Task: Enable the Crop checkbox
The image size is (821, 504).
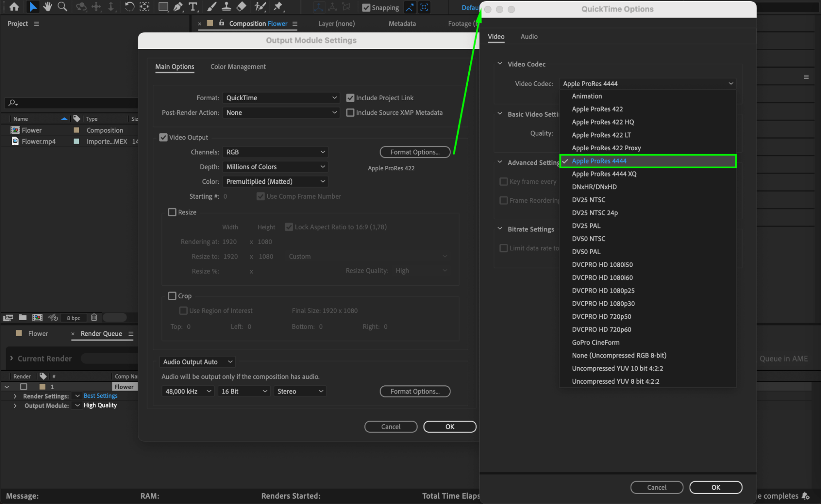Action: 172,296
